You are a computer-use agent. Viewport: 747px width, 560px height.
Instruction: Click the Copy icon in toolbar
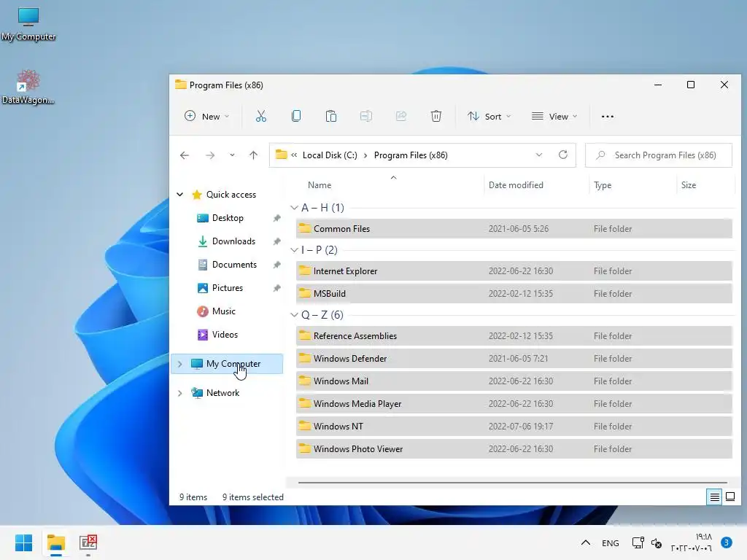[296, 116]
